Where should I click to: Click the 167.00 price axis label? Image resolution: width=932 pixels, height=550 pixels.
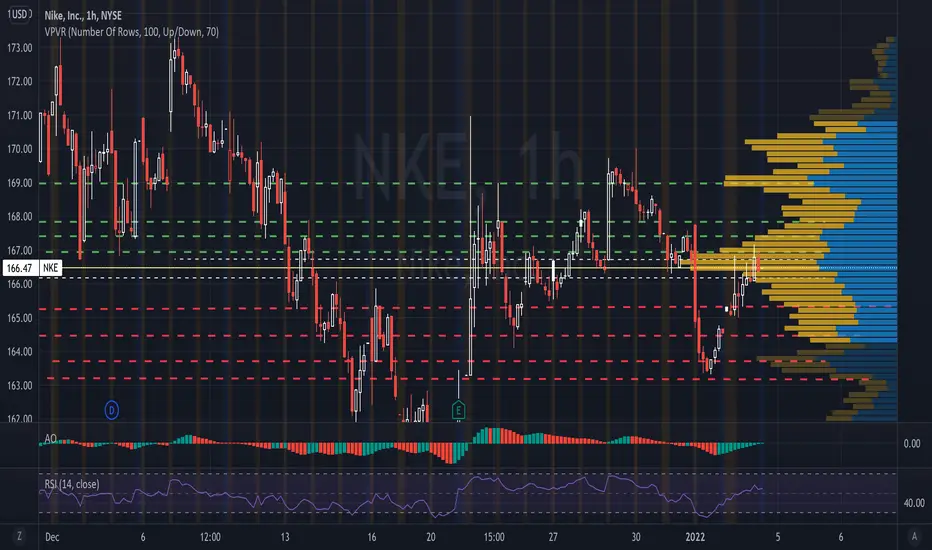tap(20, 250)
